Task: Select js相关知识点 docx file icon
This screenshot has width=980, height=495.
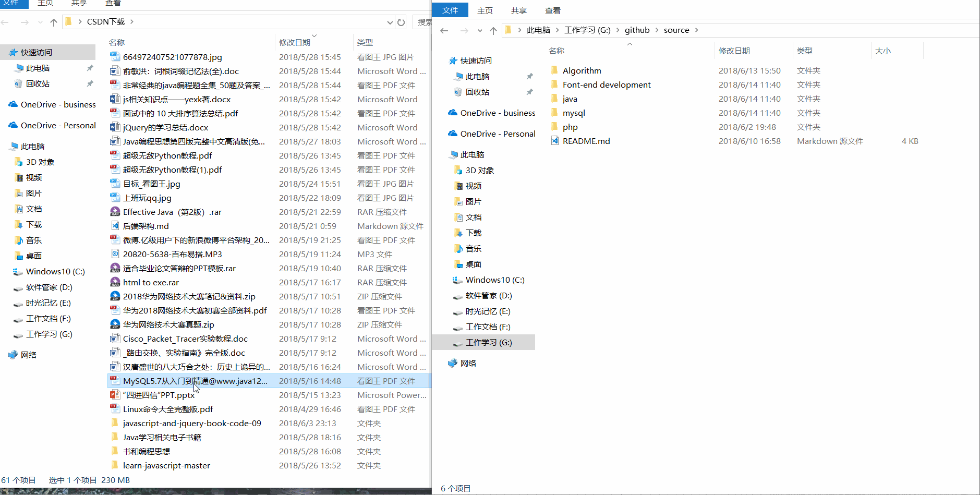Action: click(115, 99)
